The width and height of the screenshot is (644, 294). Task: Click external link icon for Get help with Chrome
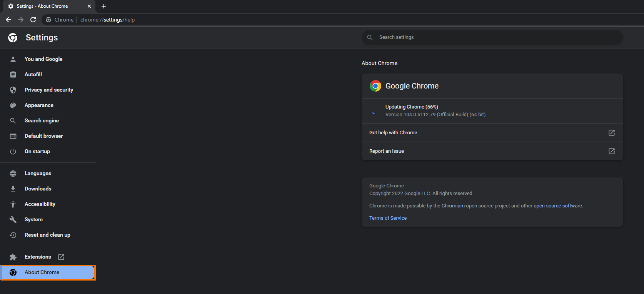tap(612, 132)
